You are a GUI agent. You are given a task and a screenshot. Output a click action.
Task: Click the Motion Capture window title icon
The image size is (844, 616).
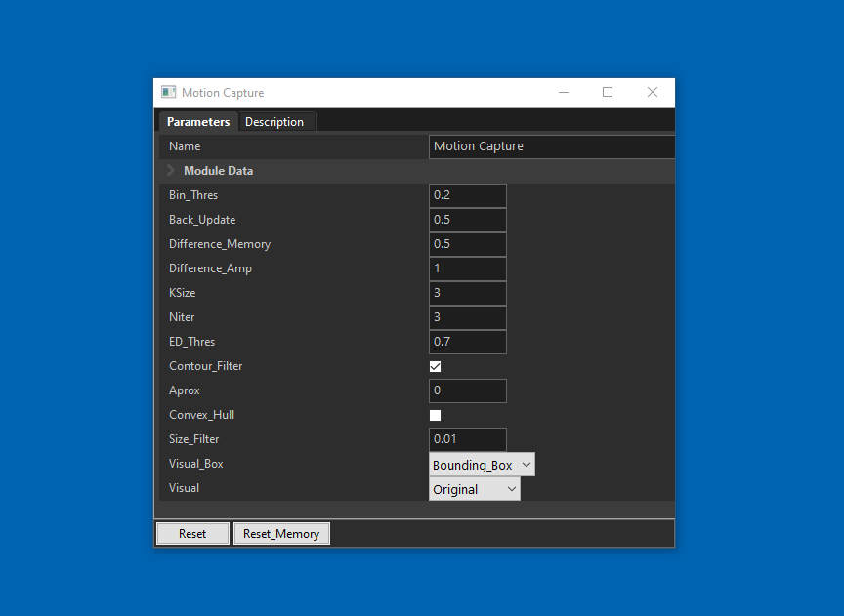point(168,92)
